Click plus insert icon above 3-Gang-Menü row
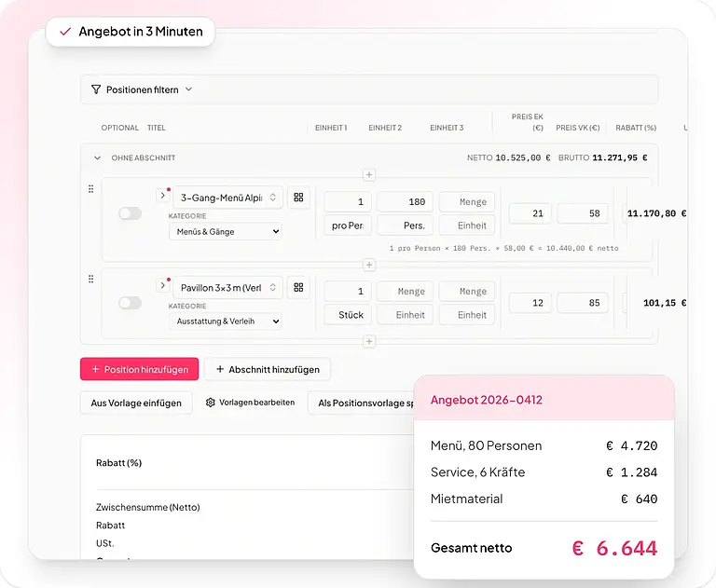Screen dimensions: 716x588 point(369,175)
